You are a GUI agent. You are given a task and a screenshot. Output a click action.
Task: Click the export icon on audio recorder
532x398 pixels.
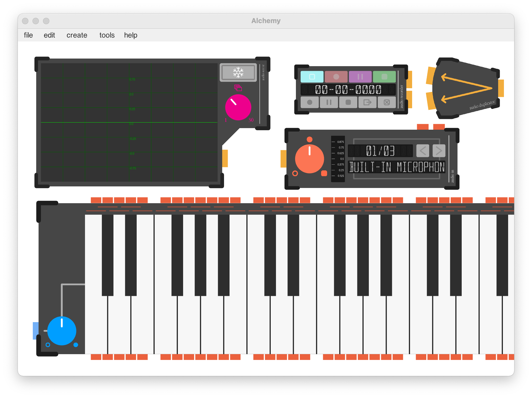pyautogui.click(x=367, y=102)
